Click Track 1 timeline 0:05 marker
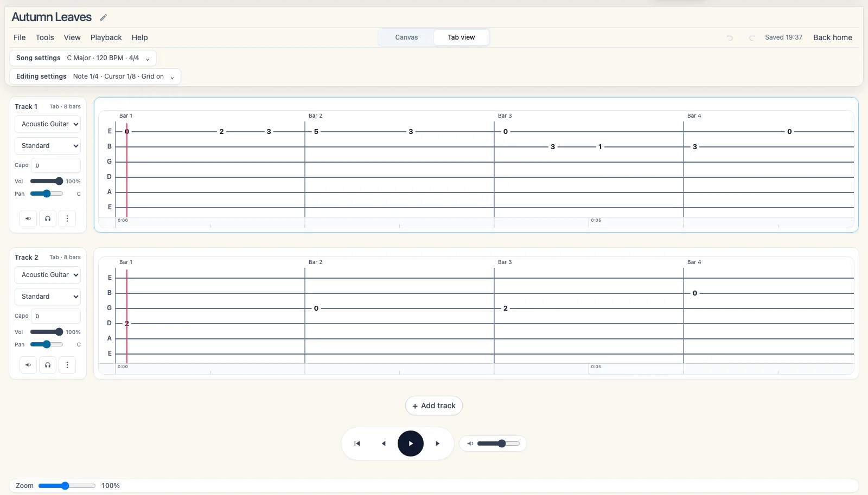The image size is (868, 495). [596, 221]
